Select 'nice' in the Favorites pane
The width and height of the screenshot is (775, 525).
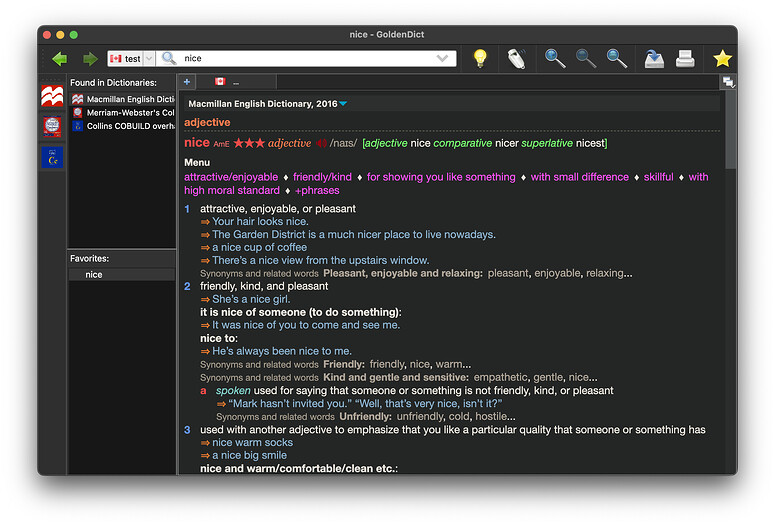tap(94, 274)
